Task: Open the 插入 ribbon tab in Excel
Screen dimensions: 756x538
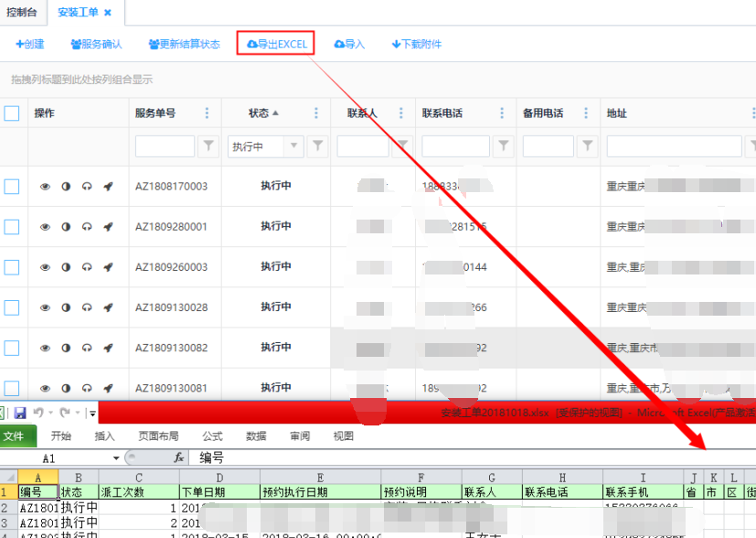Action: point(105,436)
